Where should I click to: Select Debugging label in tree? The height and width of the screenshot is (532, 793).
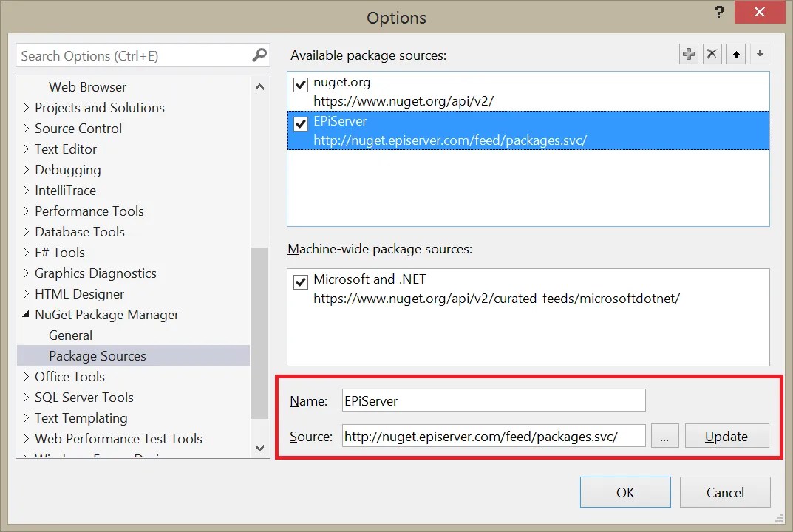(x=68, y=170)
